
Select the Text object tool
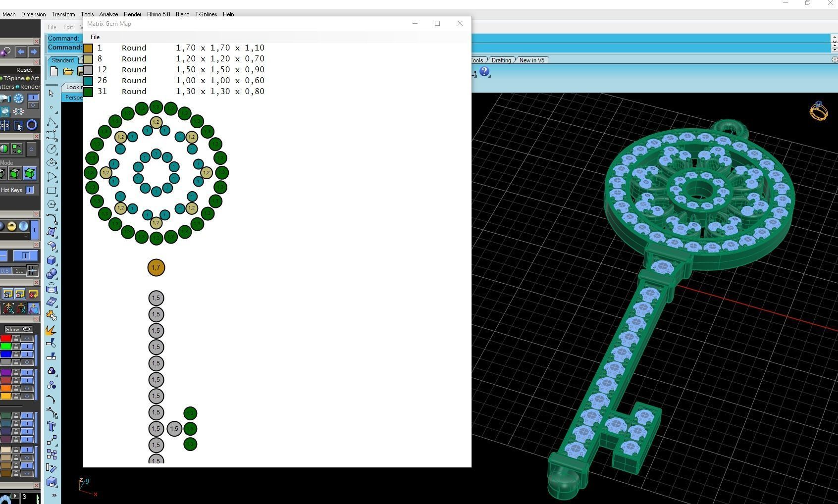(x=52, y=426)
